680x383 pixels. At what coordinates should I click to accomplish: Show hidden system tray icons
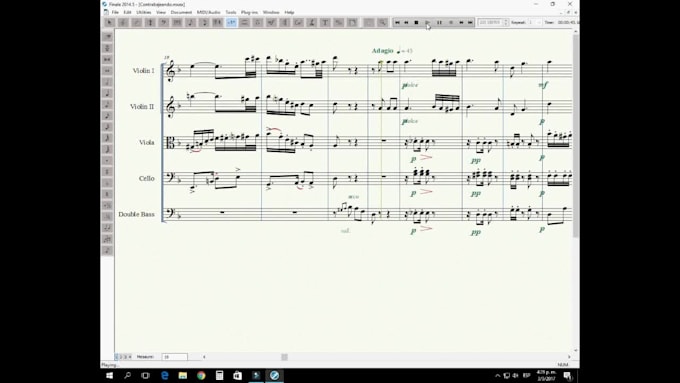pyautogui.click(x=497, y=376)
